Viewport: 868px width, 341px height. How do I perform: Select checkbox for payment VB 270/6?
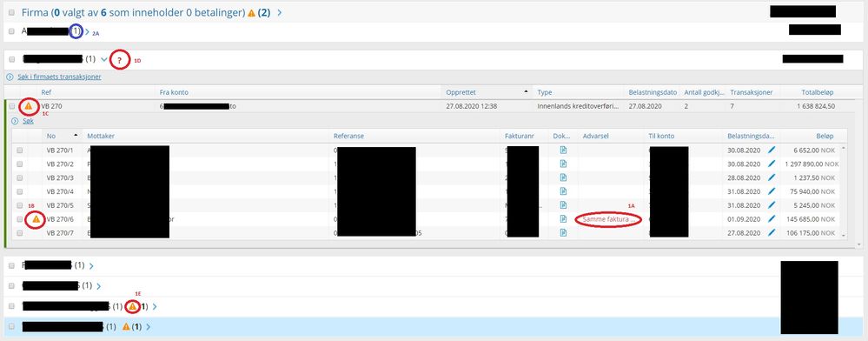[20, 219]
